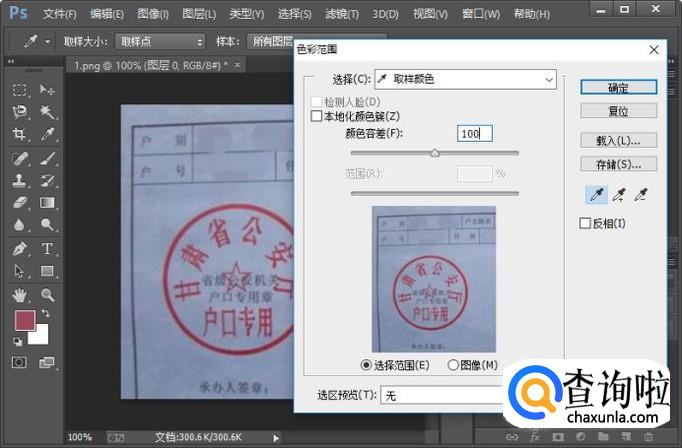
Task: Select the Eraser tool
Action: pyautogui.click(x=19, y=203)
